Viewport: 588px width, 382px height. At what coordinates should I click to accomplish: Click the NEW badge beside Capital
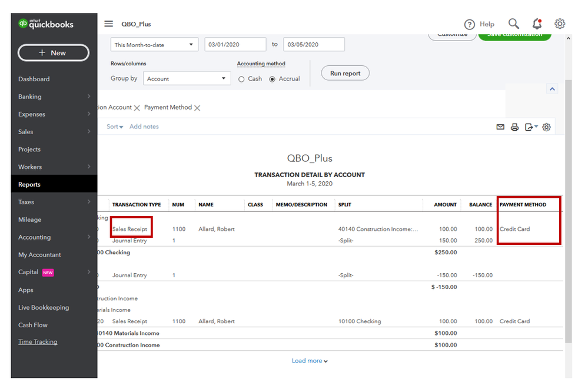pos(48,273)
